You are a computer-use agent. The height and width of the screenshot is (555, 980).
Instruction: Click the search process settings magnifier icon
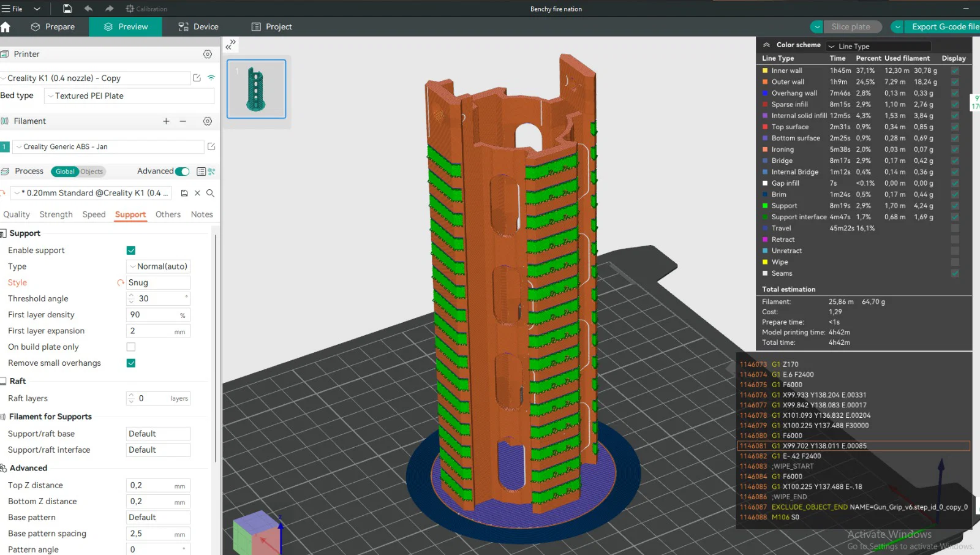click(210, 193)
